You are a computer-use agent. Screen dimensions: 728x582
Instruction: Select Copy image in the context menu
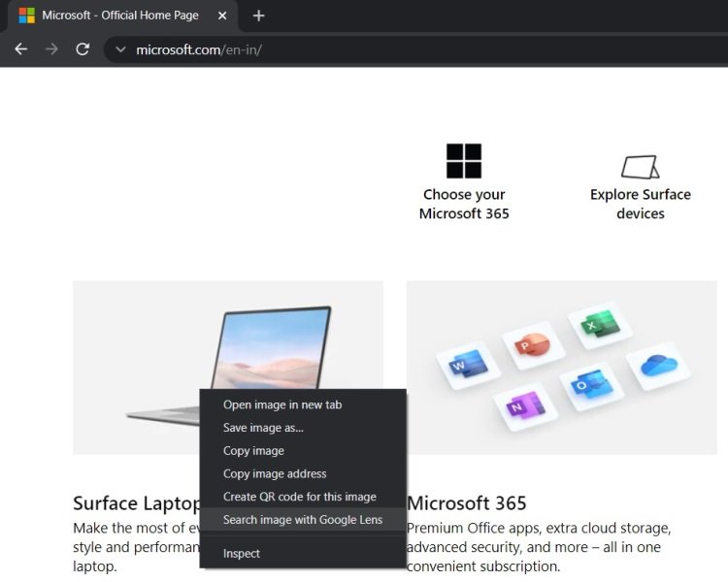(x=253, y=451)
